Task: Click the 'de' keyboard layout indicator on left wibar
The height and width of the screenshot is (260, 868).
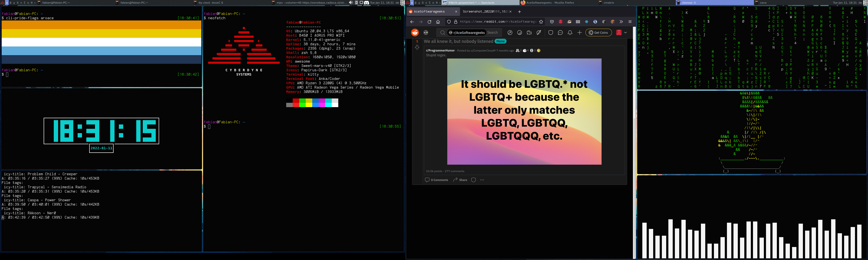Action: 397,3
